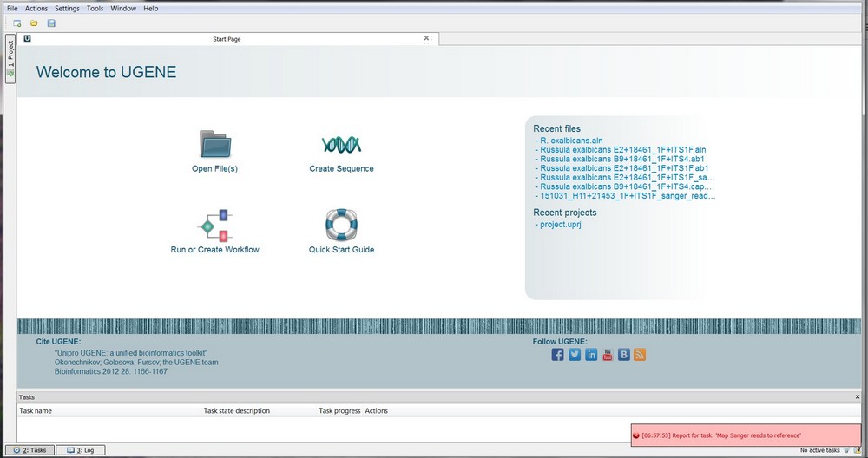The height and width of the screenshot is (458, 868).
Task: Open recent file Russula exalbicans E2+18461_1F+ITS1F.ab1
Action: [624, 168]
